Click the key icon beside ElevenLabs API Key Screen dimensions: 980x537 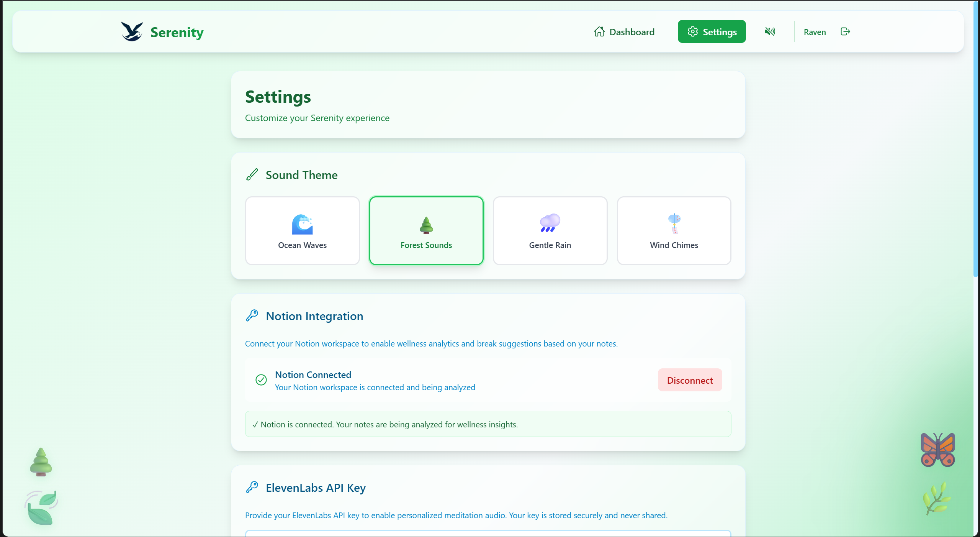(252, 488)
